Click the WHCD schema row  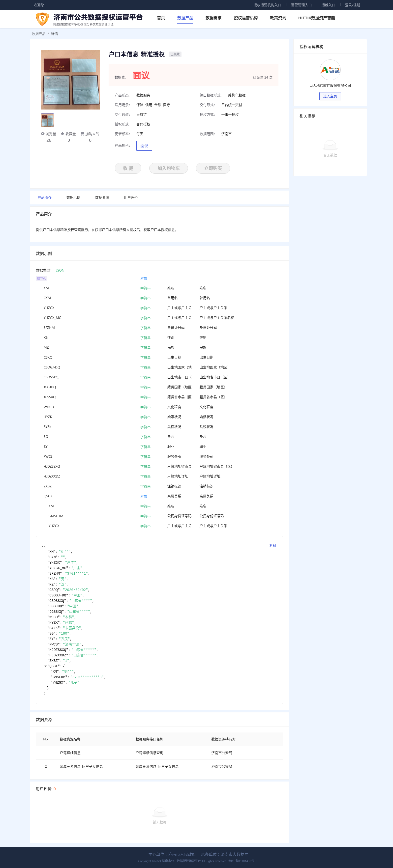click(159, 407)
